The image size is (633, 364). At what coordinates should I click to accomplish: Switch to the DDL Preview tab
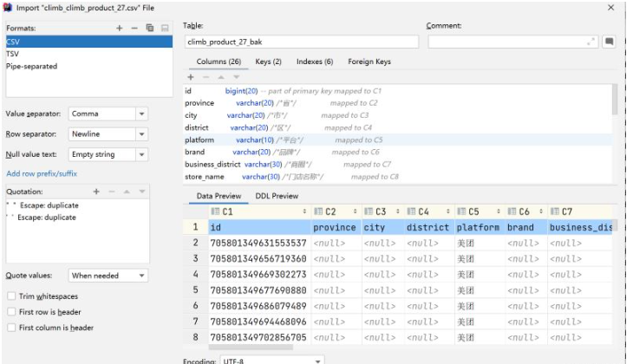276,196
